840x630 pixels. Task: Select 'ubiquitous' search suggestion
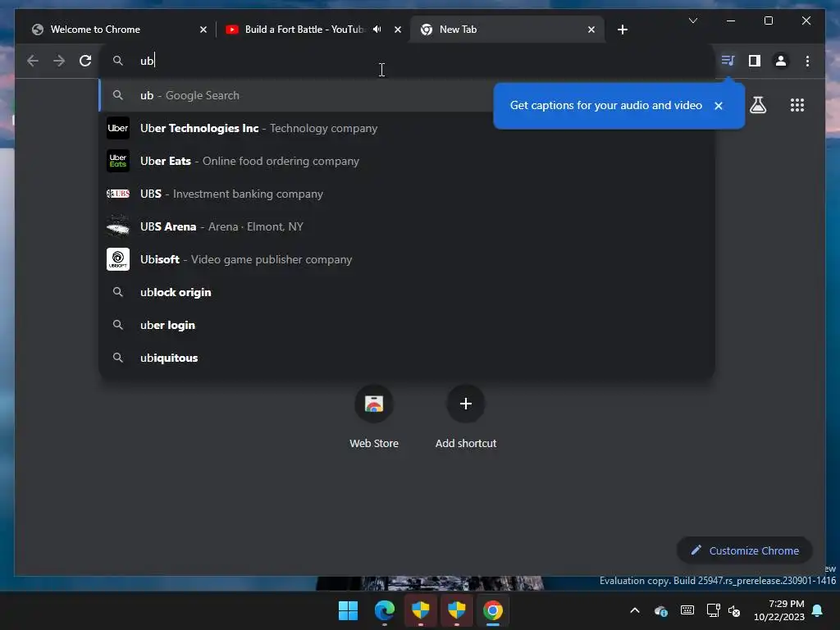tap(407, 358)
